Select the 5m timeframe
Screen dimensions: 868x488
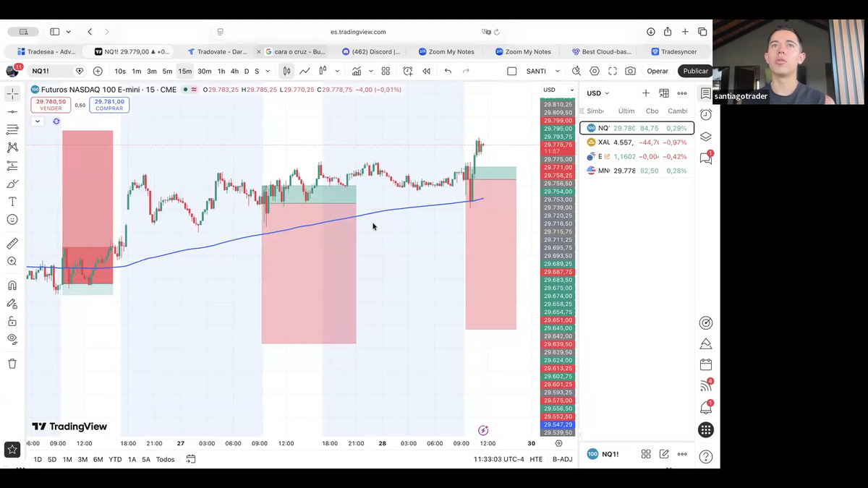click(167, 71)
